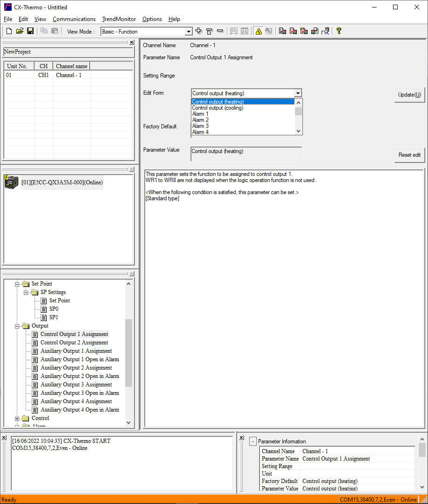This screenshot has width=428, height=504.
Task: Select Auxiliary Output 1 Assignment in tree
Action: (76, 351)
